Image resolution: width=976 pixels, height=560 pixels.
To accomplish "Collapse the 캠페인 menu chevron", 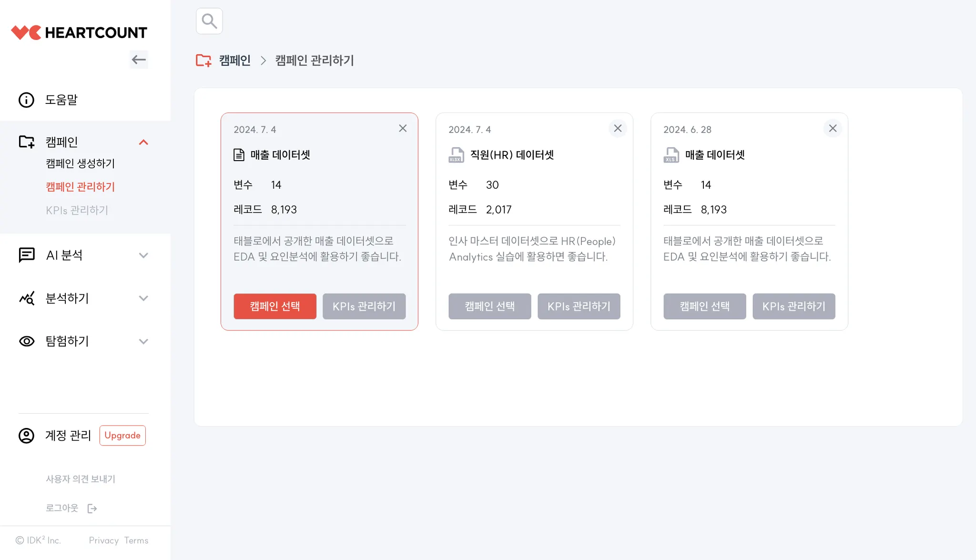I will coord(143,142).
